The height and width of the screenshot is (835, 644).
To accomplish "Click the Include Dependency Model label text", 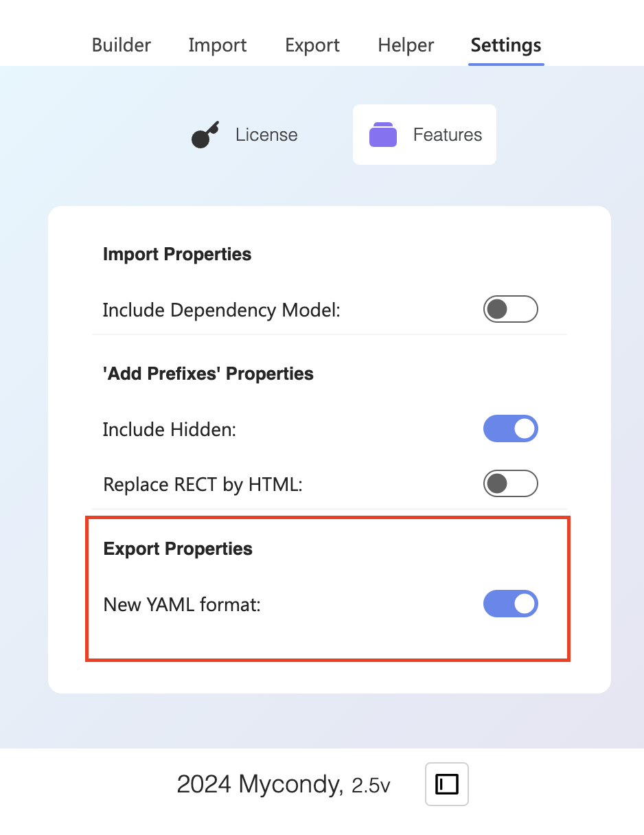I will (222, 310).
